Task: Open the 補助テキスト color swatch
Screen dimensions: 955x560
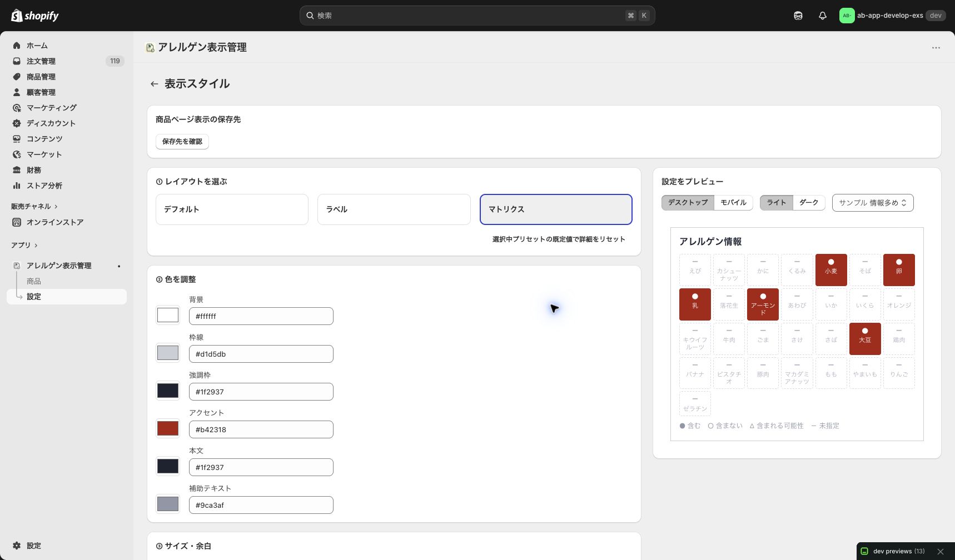Action: coord(168,504)
